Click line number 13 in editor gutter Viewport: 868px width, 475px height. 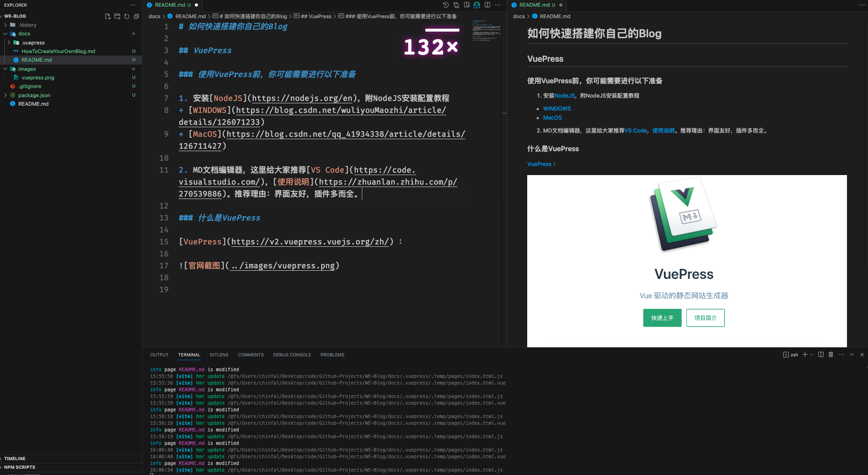click(164, 218)
